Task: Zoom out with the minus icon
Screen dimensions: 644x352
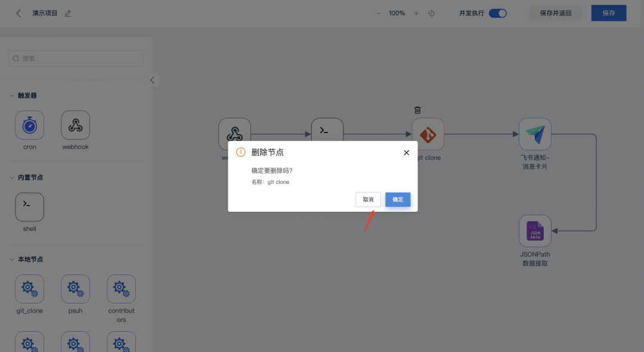Action: pos(378,13)
